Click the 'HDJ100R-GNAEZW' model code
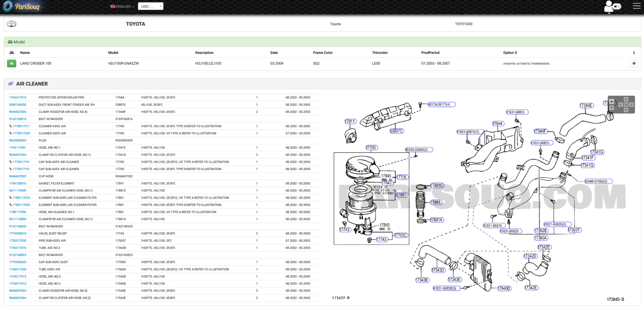 (x=124, y=63)
